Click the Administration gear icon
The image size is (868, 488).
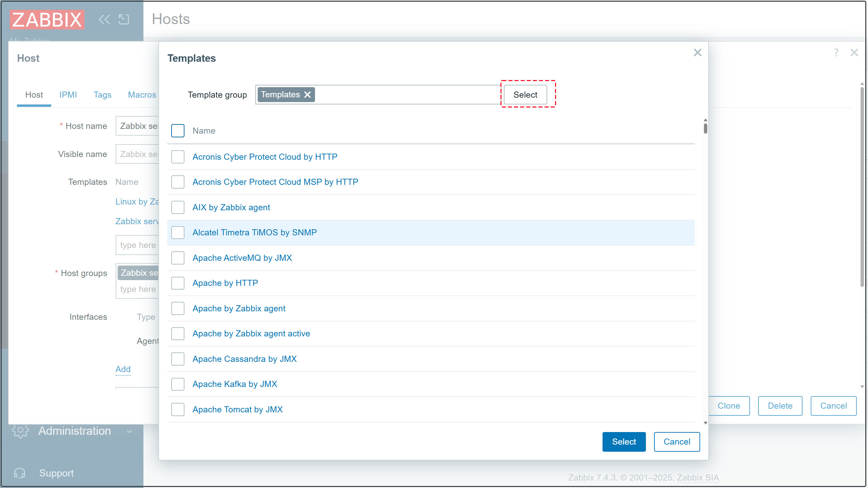[x=20, y=431]
